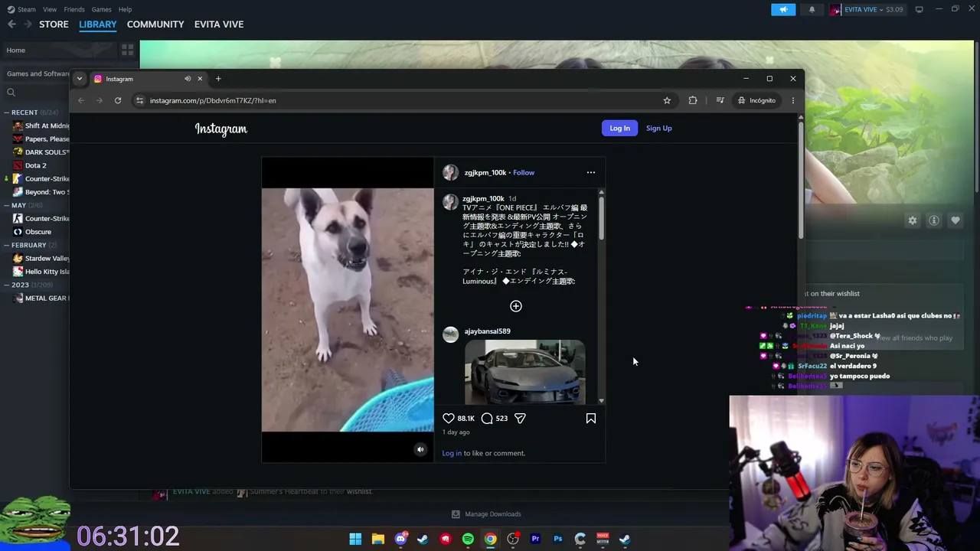Open ajaybansal589's profile
This screenshot has height=551, width=980.
coord(487,331)
